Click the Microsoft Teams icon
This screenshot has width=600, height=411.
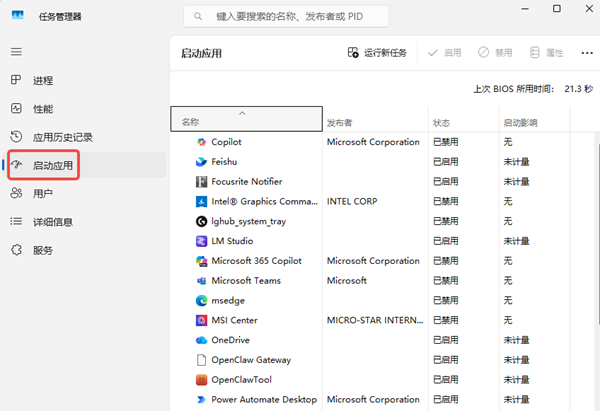point(201,281)
